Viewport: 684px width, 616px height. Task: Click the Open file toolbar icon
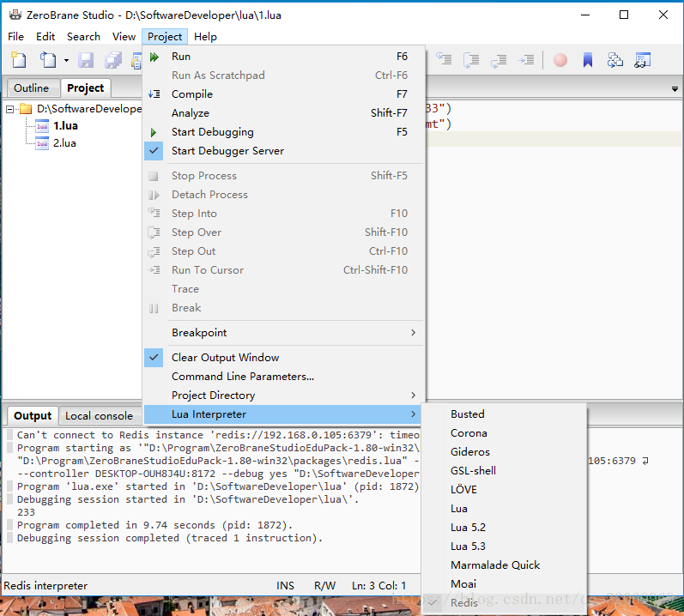48,60
